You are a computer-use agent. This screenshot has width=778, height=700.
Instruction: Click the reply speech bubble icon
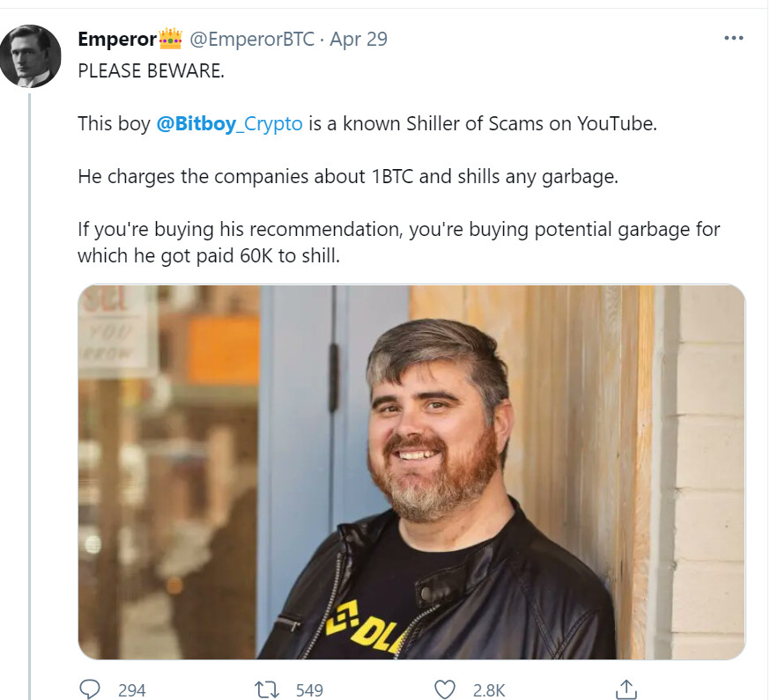[x=90, y=689]
